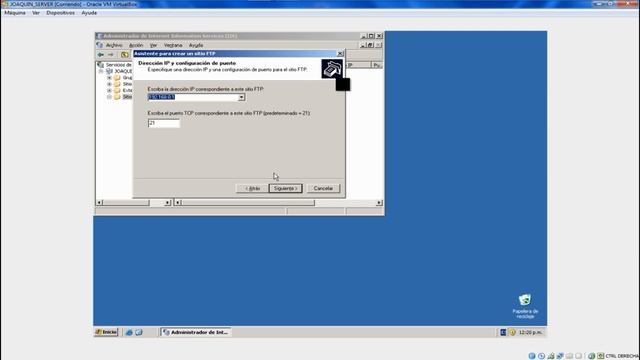Viewport: 640px width, 360px height.
Task: Click VirtualBox optical drive indicator
Action: tap(541, 356)
